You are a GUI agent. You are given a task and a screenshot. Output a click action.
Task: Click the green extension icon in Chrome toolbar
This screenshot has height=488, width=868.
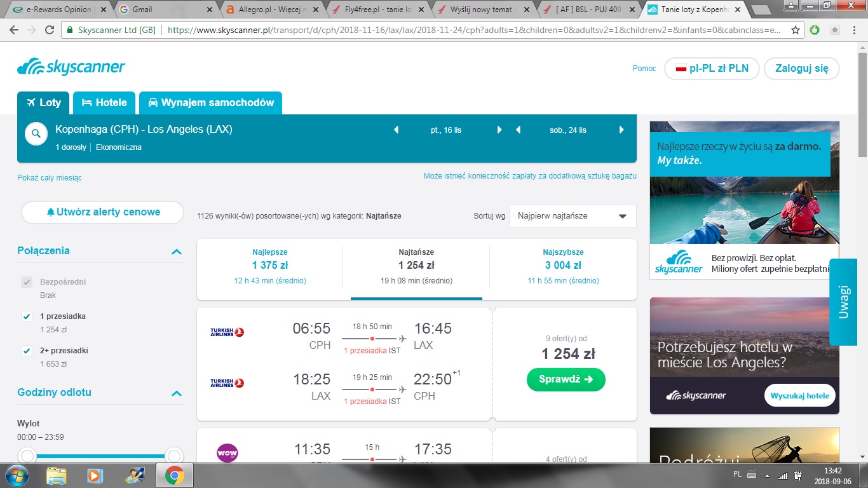click(x=815, y=30)
